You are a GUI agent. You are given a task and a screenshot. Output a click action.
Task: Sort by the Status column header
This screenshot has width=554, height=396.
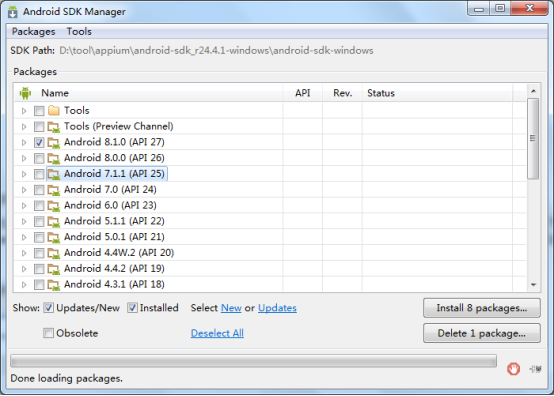(437, 93)
